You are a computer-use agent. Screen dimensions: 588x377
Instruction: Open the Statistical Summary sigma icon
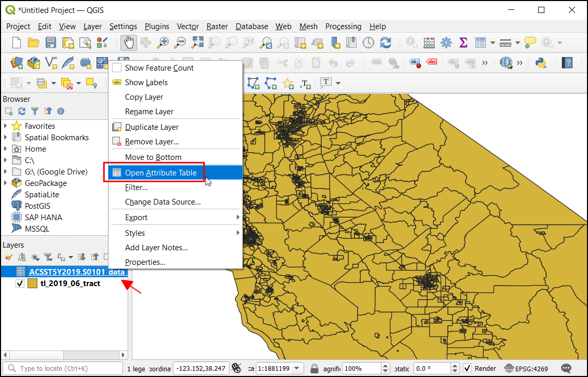pyautogui.click(x=463, y=43)
